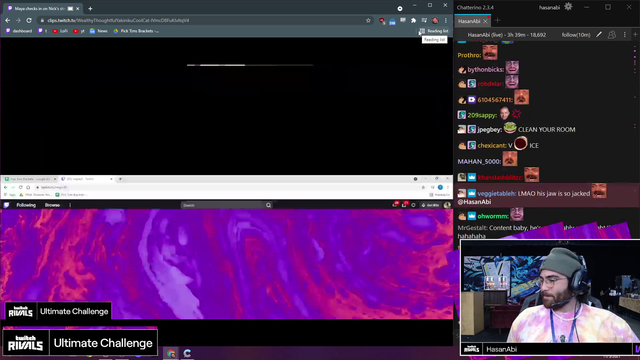640x360 pixels.
Task: Close the HasanAbi tab in Chatterino
Action: (x=485, y=21)
